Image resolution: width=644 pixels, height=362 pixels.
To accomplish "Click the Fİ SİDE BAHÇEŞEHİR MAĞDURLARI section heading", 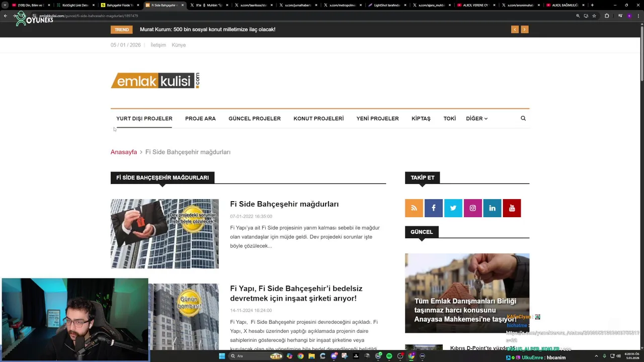I will (x=163, y=177).
